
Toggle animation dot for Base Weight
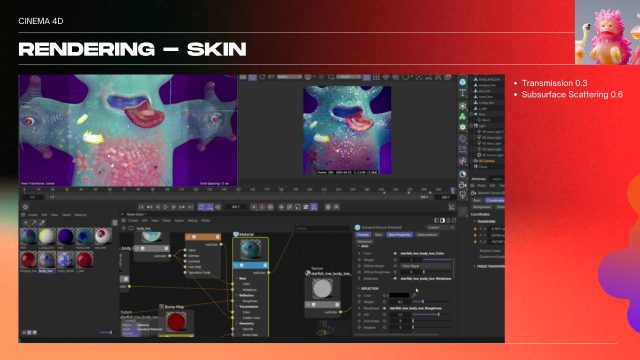coord(360,260)
